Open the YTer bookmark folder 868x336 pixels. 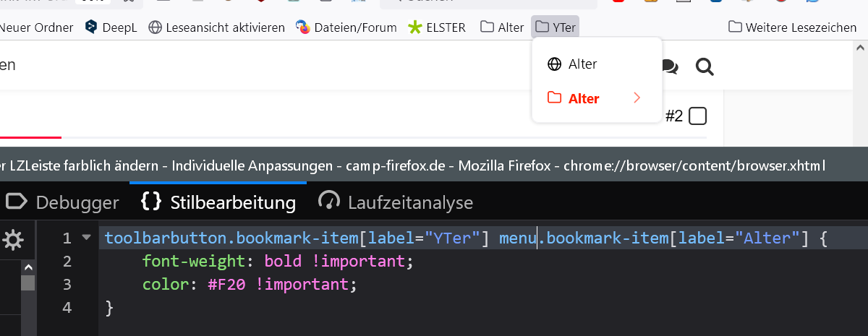tap(556, 27)
